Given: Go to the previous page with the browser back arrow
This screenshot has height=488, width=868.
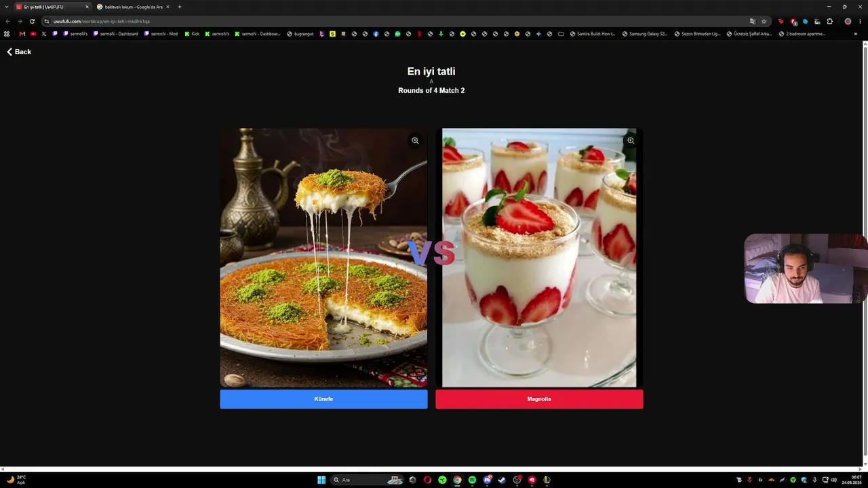Looking at the screenshot, I should tap(8, 21).
